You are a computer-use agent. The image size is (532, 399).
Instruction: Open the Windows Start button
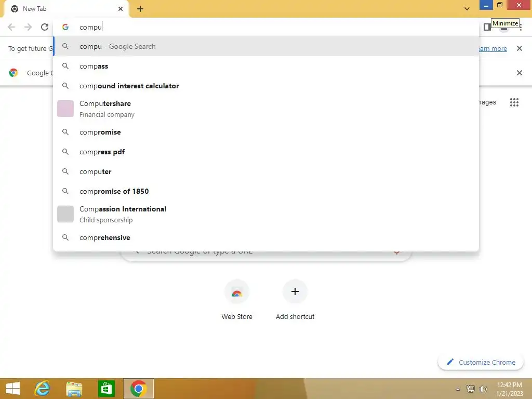(x=13, y=389)
